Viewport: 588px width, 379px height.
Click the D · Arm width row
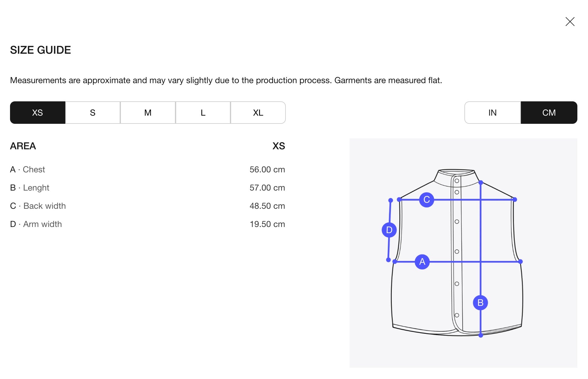148,224
